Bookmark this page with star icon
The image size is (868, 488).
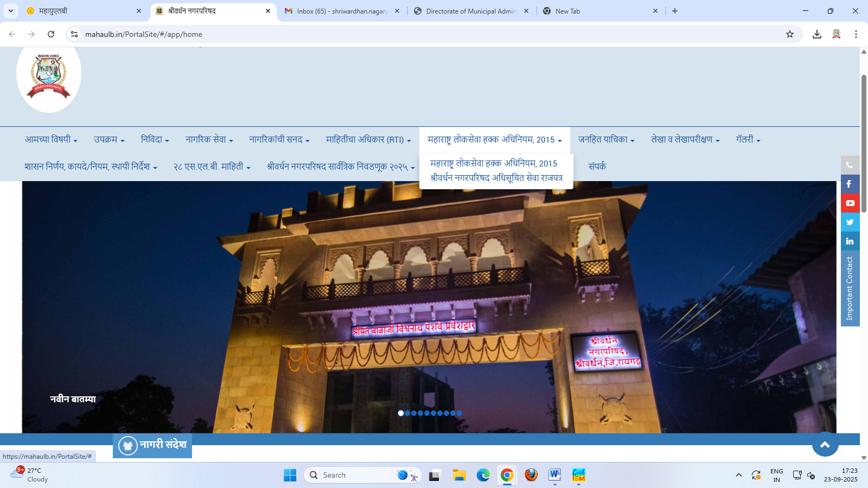click(x=789, y=34)
